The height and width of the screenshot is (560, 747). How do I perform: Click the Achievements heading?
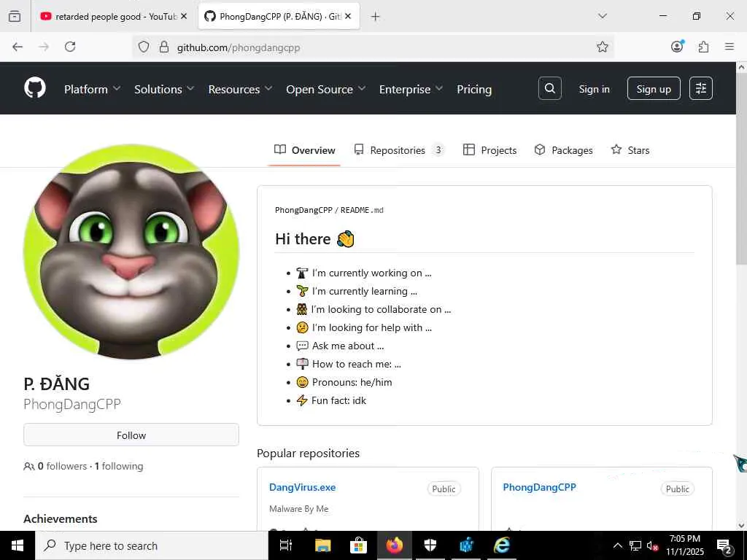[61, 518]
